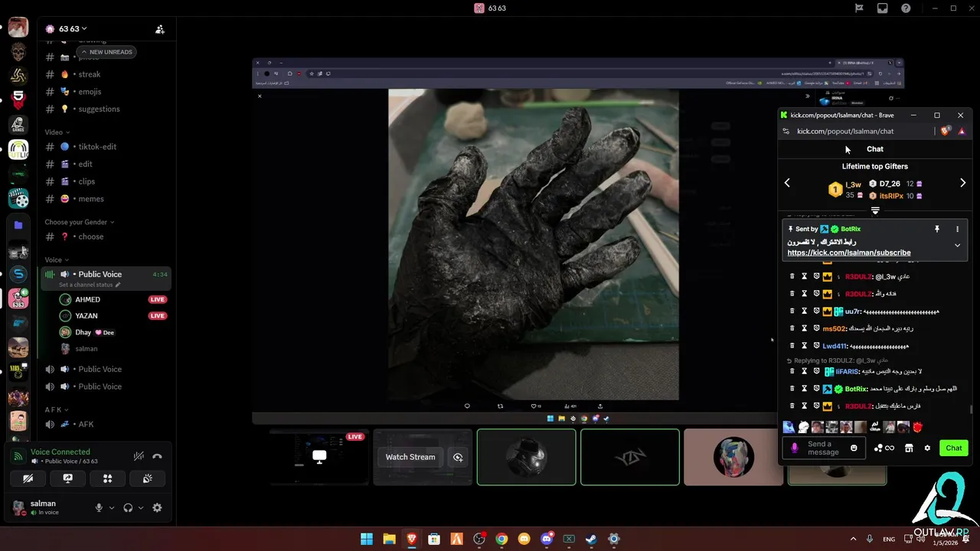Viewport: 980px width, 551px height.
Task: Send message with green Chat button
Action: [953, 448]
